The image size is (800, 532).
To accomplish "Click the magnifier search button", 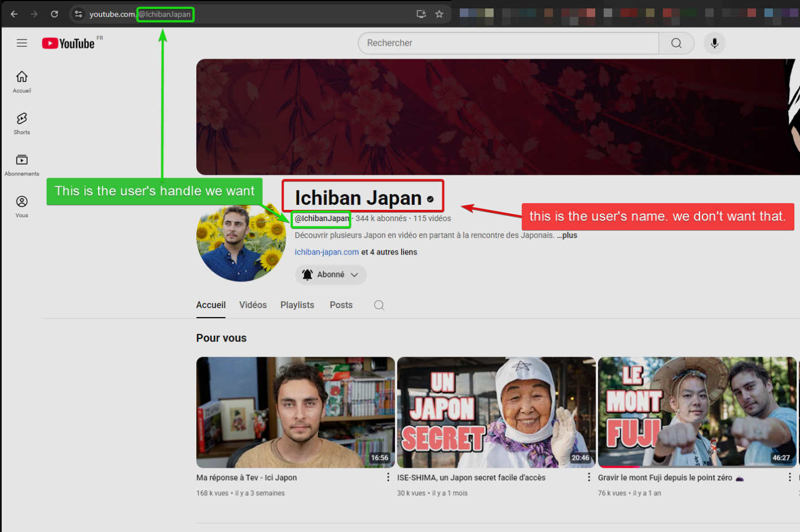I will click(676, 43).
